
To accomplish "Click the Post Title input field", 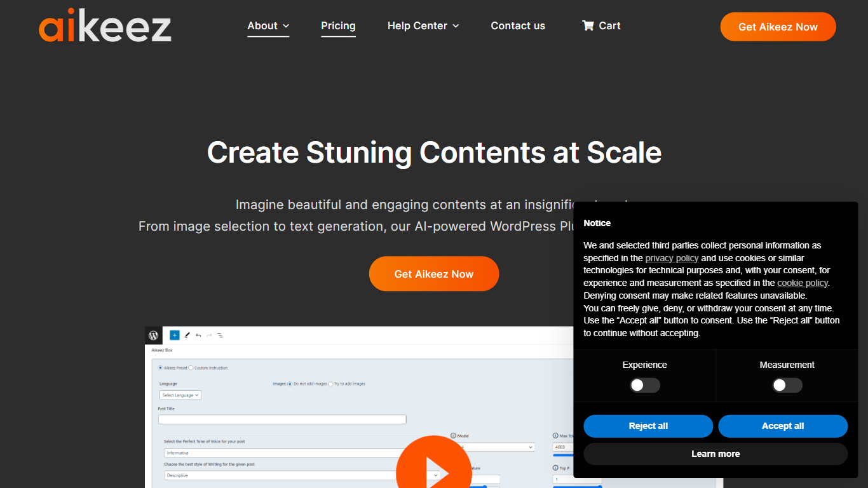I will [282, 419].
